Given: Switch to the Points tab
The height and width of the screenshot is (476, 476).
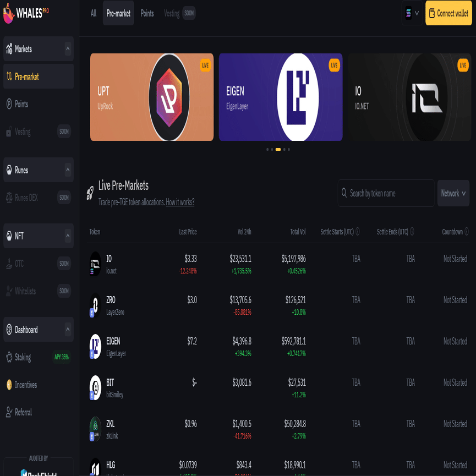Looking at the screenshot, I should [x=147, y=13].
